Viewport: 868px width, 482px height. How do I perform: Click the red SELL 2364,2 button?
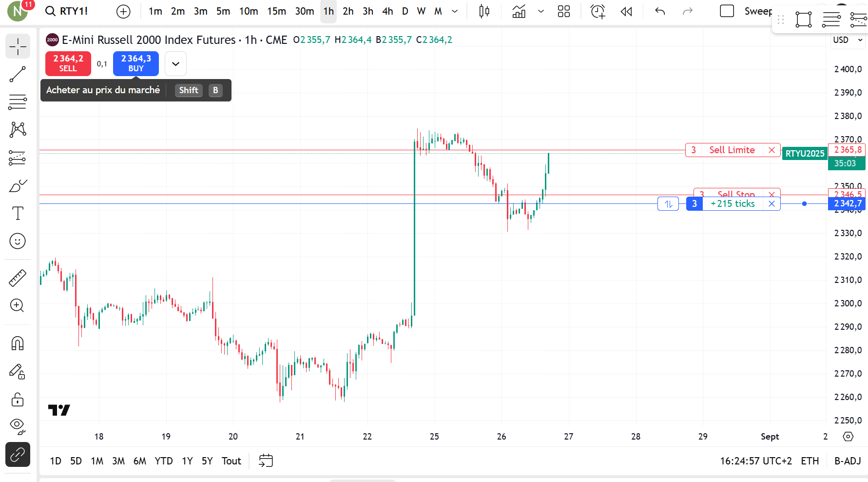click(68, 63)
